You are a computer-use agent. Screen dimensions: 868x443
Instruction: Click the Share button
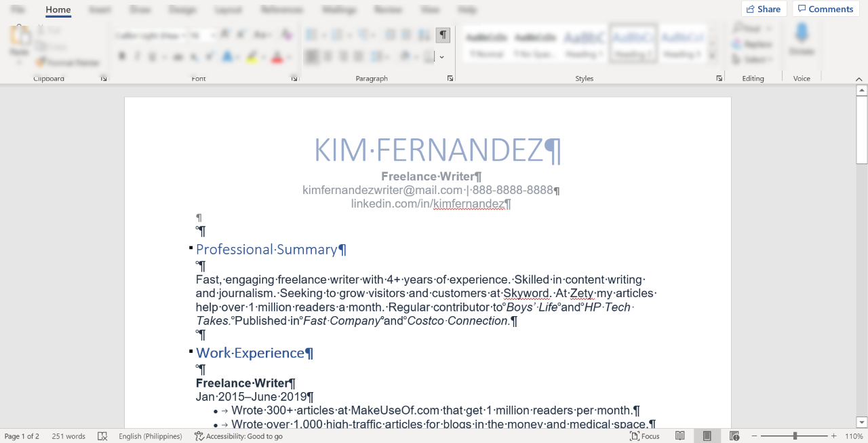[764, 9]
